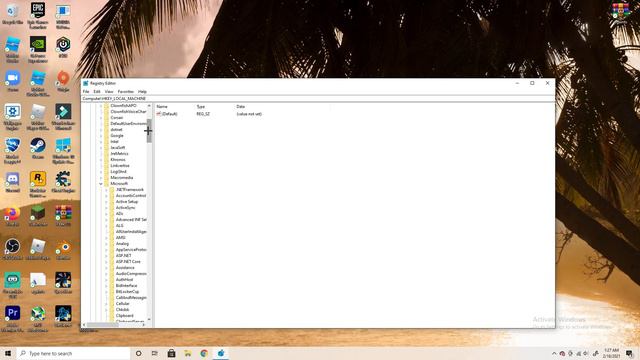Open Google Chrome from the taskbar
The width and height of the screenshot is (640, 360).
tap(204, 353)
